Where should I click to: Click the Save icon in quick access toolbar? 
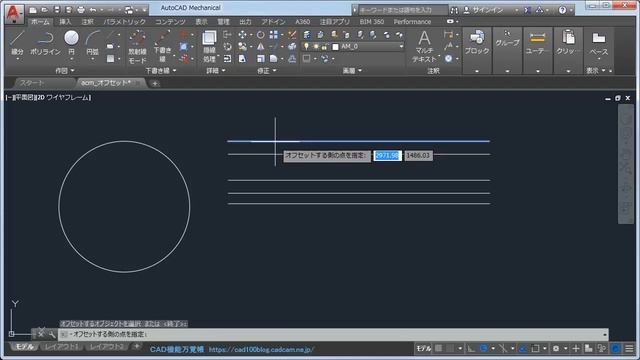click(x=57, y=10)
